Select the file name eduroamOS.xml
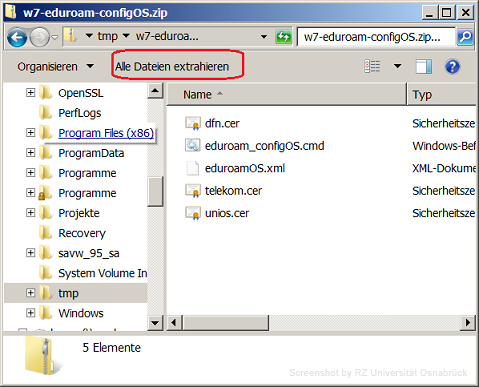The image size is (479, 387). click(x=245, y=168)
